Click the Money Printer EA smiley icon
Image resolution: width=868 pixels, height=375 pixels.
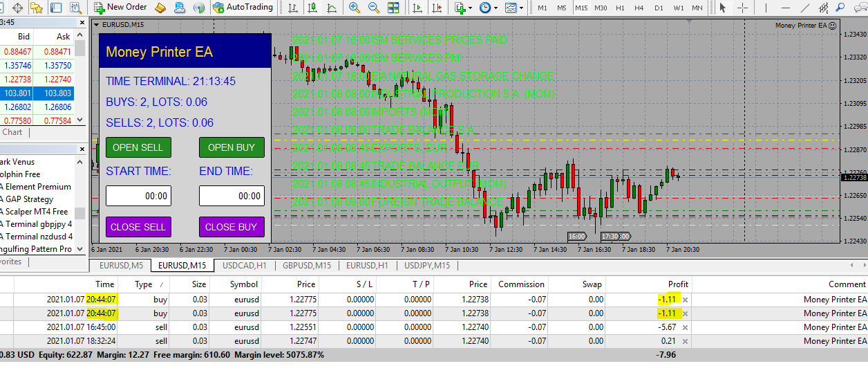(x=832, y=25)
